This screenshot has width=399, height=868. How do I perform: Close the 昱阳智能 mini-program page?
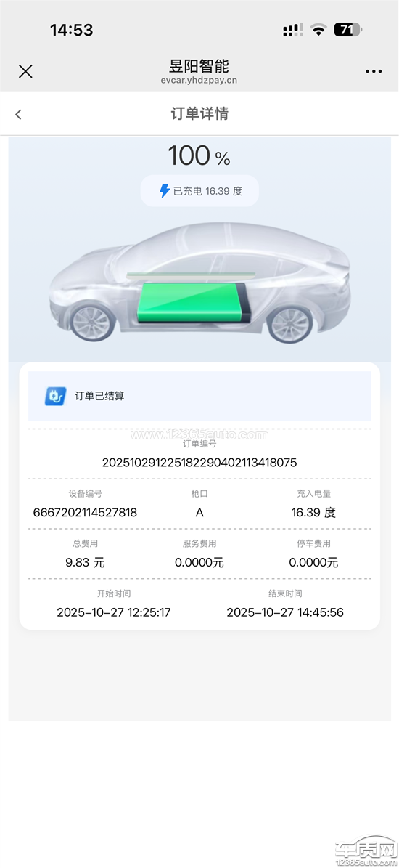(25, 71)
